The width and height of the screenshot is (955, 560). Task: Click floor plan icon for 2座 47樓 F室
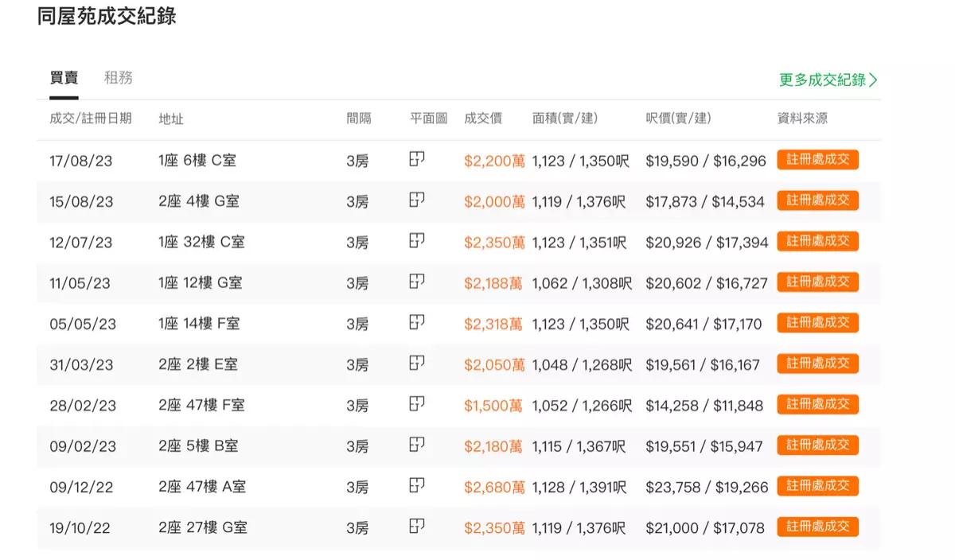[x=417, y=404]
